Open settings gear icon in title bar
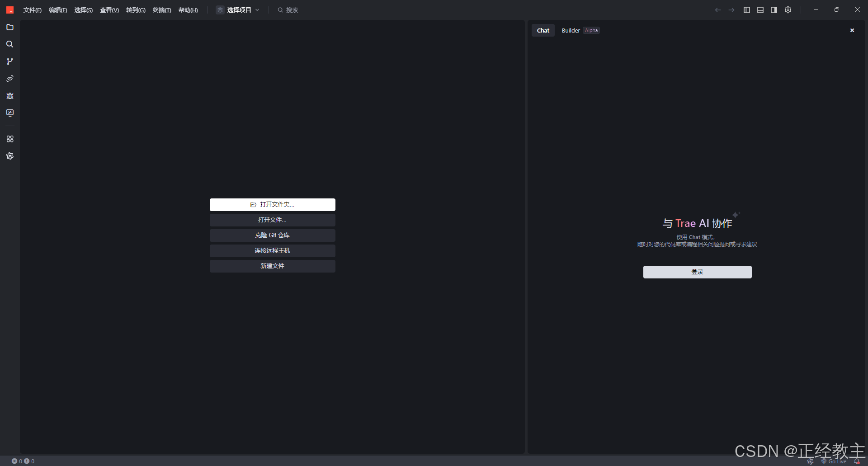 click(x=788, y=10)
